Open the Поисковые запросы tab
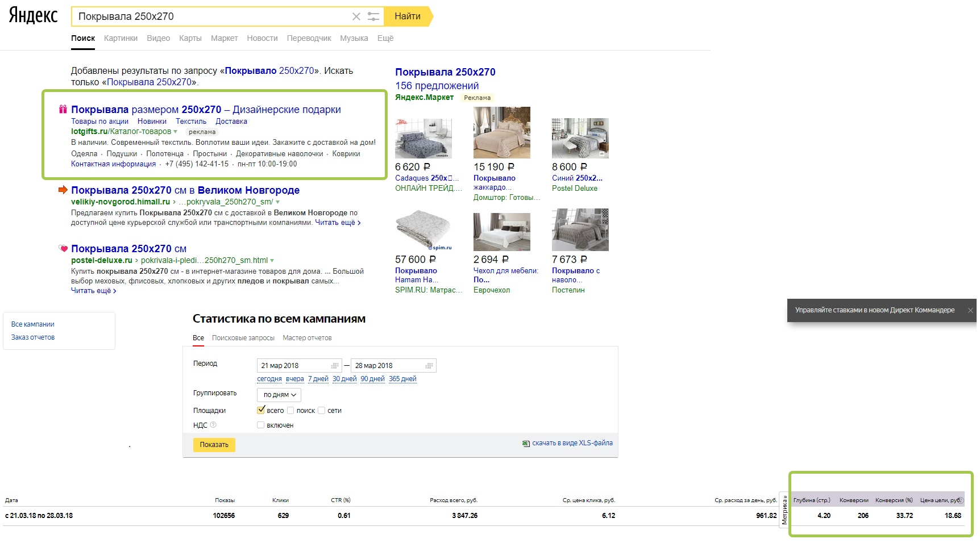This screenshot has width=980, height=543. [x=243, y=338]
